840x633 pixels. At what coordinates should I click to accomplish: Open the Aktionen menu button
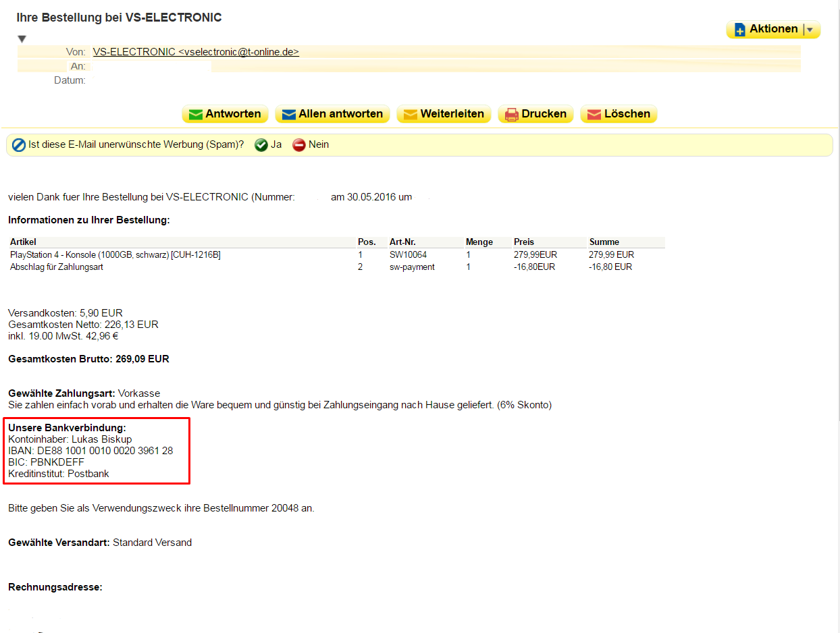pyautogui.click(x=773, y=30)
